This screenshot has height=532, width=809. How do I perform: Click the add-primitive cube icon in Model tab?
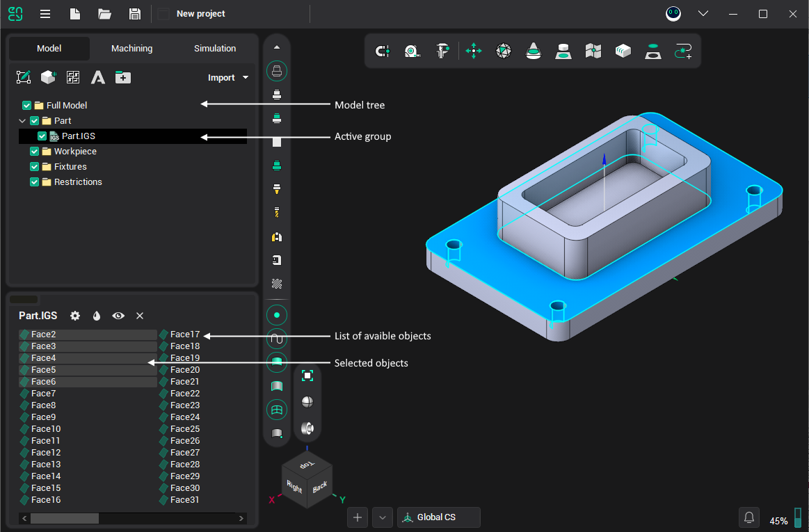pos(48,77)
